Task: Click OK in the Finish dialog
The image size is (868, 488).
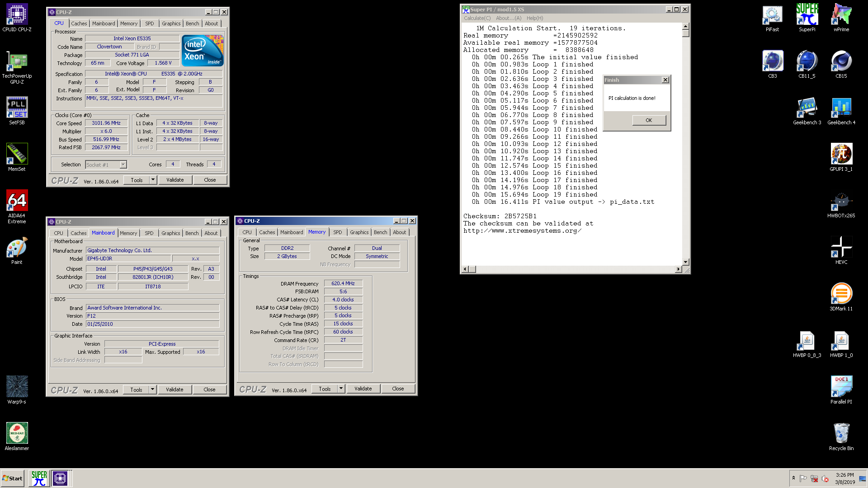Action: click(x=649, y=120)
